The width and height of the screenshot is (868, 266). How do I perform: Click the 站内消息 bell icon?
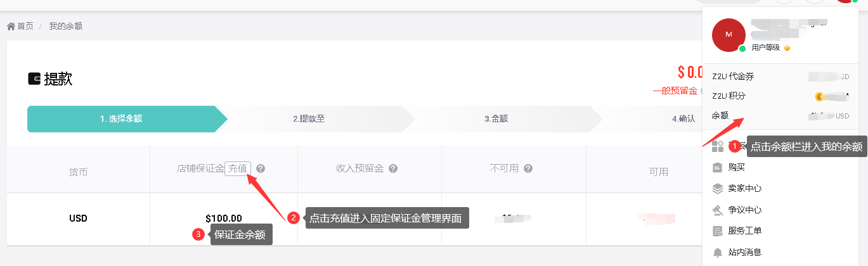(718, 252)
